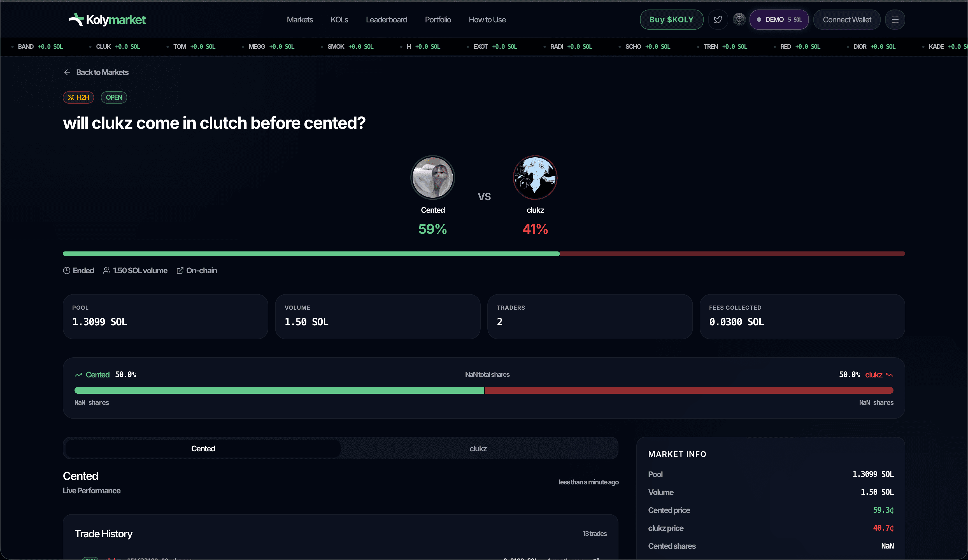Click the MARKET INFO heading
Screen dimensions: 968x560
pos(677,454)
